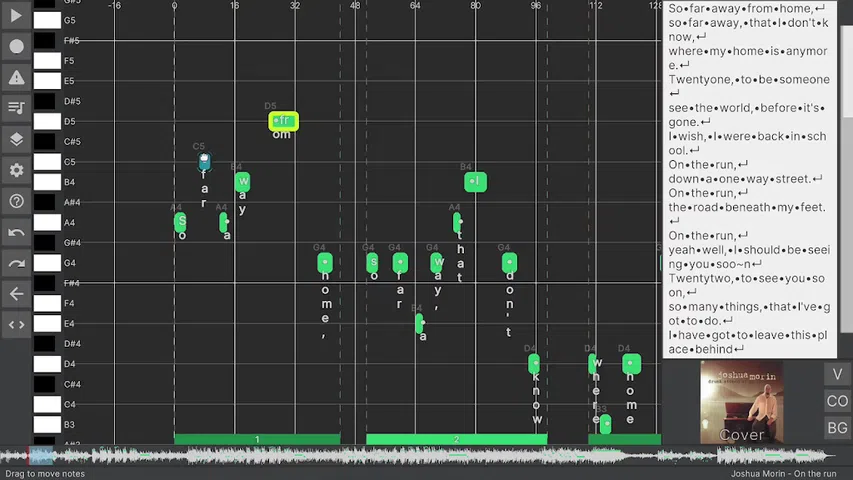
Task: Click the Cover album thumbnail
Action: [742, 402]
